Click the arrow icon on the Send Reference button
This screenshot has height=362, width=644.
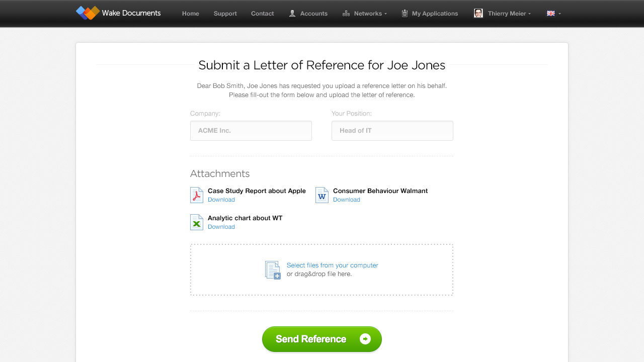tap(365, 339)
